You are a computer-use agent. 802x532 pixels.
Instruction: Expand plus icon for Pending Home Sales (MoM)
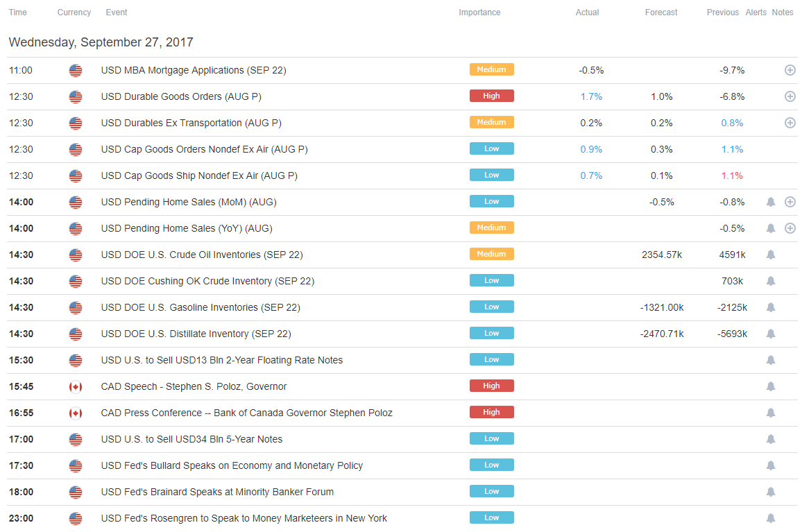click(x=790, y=202)
